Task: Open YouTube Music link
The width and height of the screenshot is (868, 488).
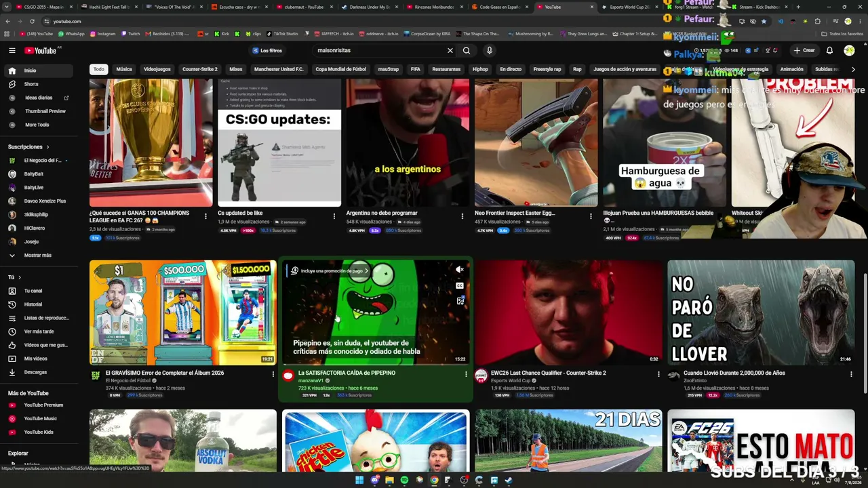Action: 39,419
